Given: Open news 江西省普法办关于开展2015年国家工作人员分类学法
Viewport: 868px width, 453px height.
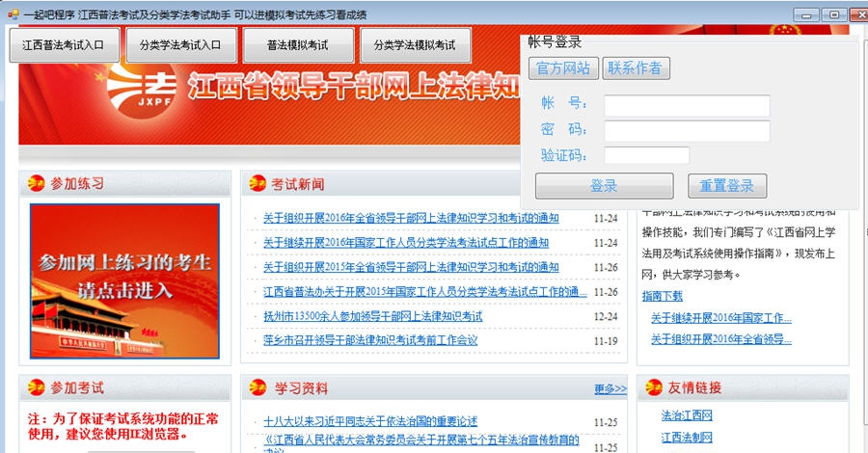Looking at the screenshot, I should click(x=424, y=291).
